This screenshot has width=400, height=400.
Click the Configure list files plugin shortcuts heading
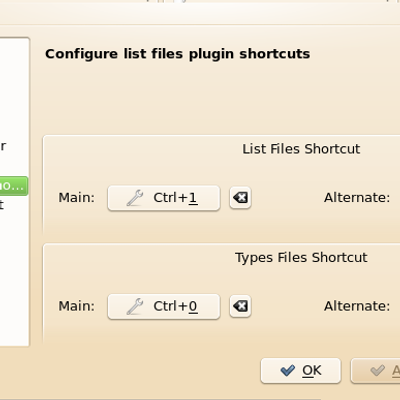tap(177, 54)
